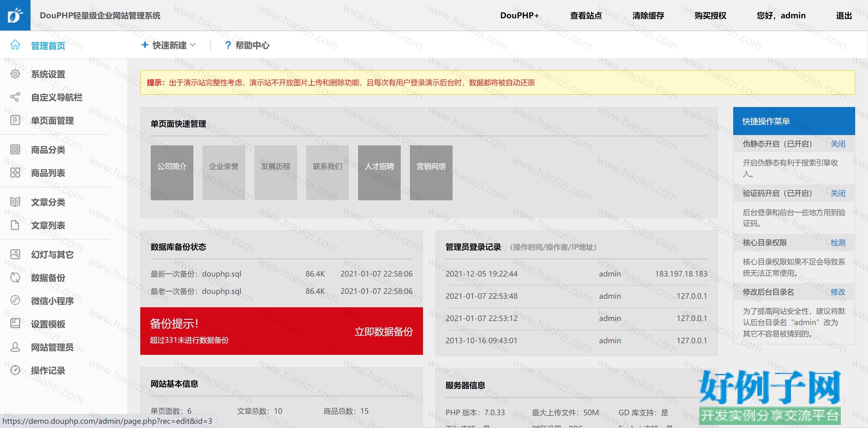The height and width of the screenshot is (428, 868).
Task: Open the 营销网络 page tile
Action: [431, 173]
